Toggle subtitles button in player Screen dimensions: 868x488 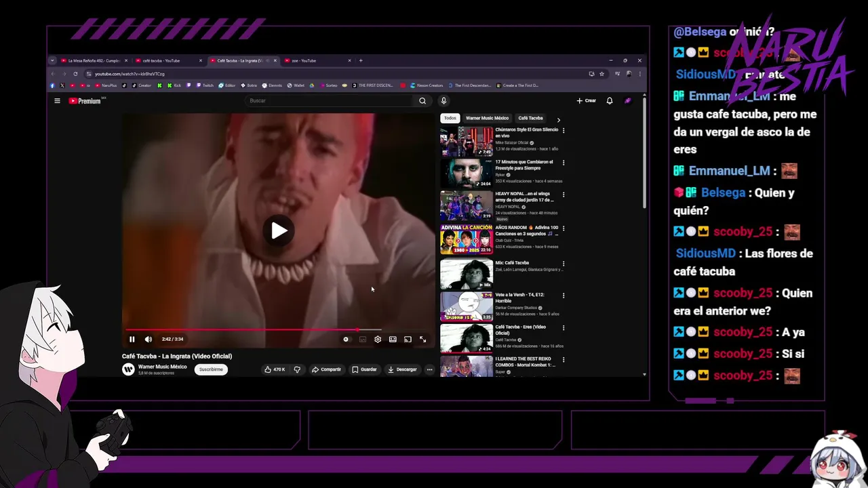[x=363, y=340]
